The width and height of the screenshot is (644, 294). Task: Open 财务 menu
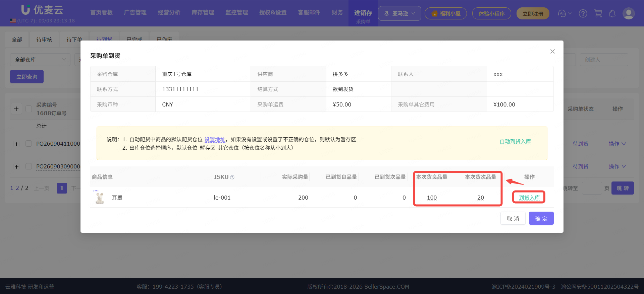(x=337, y=12)
